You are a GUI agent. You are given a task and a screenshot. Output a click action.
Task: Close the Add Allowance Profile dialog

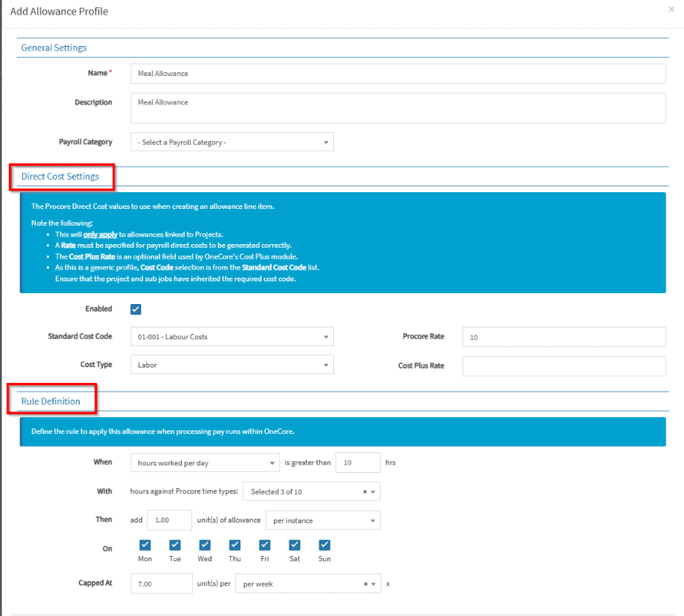coord(671,9)
